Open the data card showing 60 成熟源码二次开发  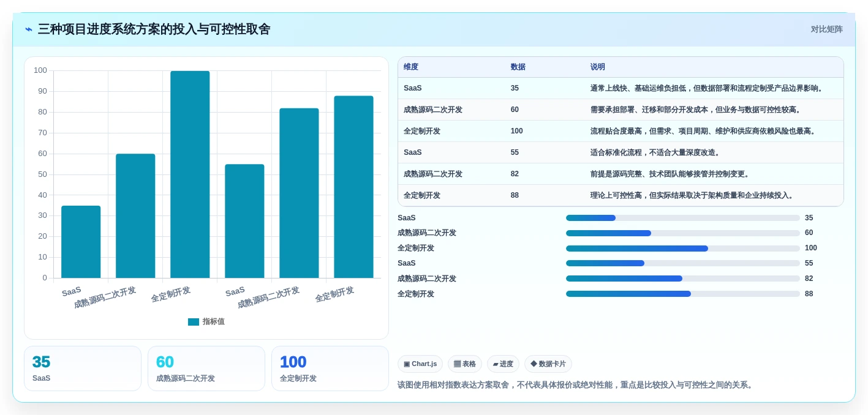click(x=206, y=368)
